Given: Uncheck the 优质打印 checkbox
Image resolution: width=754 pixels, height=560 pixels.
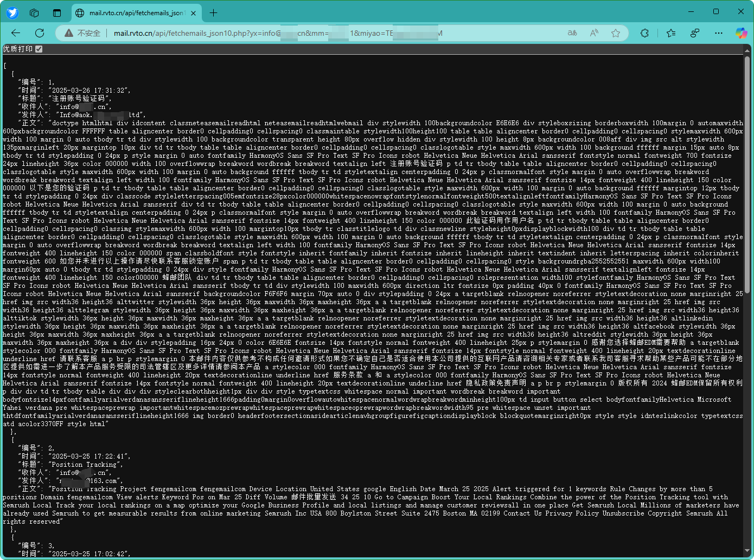Looking at the screenshot, I should tap(39, 49).
